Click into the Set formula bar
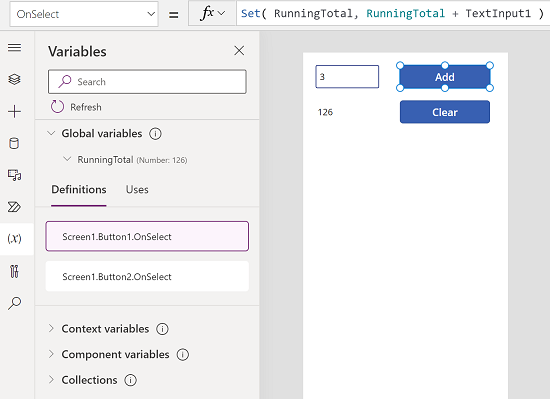Viewport: 550px width, 399px height. [393, 13]
